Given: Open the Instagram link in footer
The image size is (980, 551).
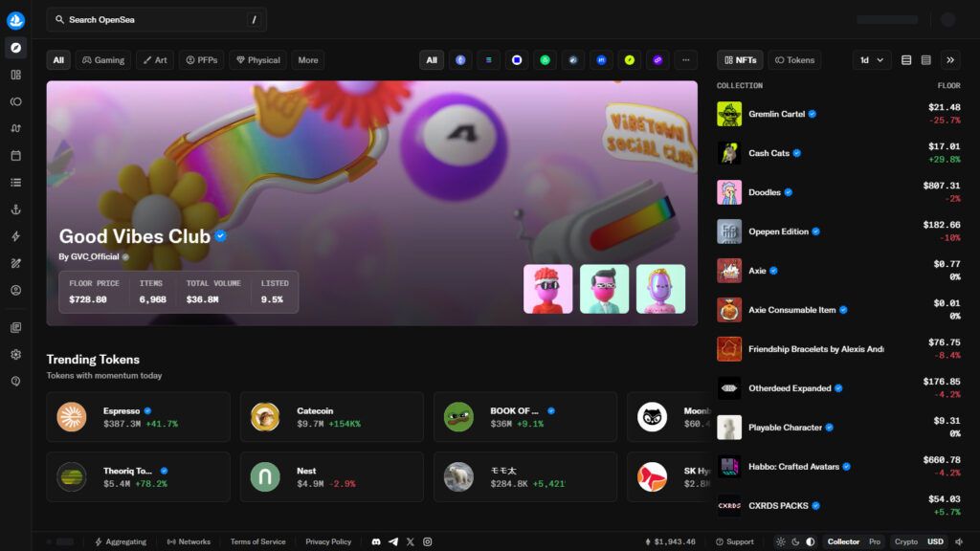Looking at the screenshot, I should click(428, 541).
